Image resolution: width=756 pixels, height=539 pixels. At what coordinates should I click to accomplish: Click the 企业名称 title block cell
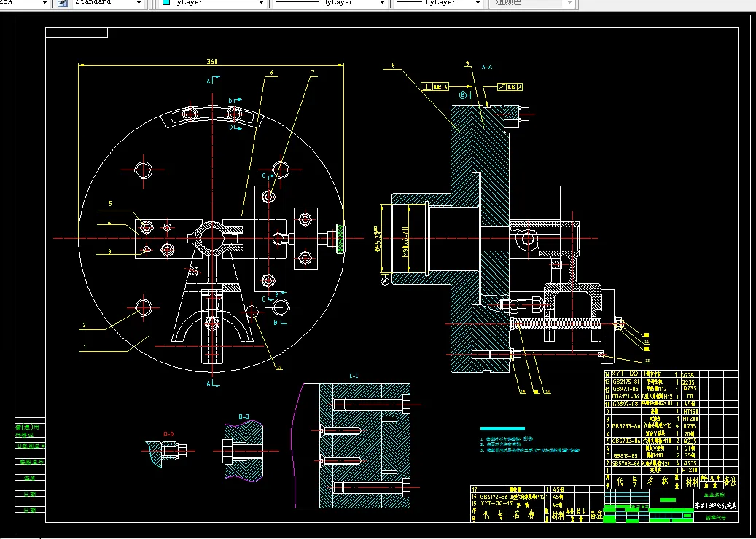[x=715, y=495]
